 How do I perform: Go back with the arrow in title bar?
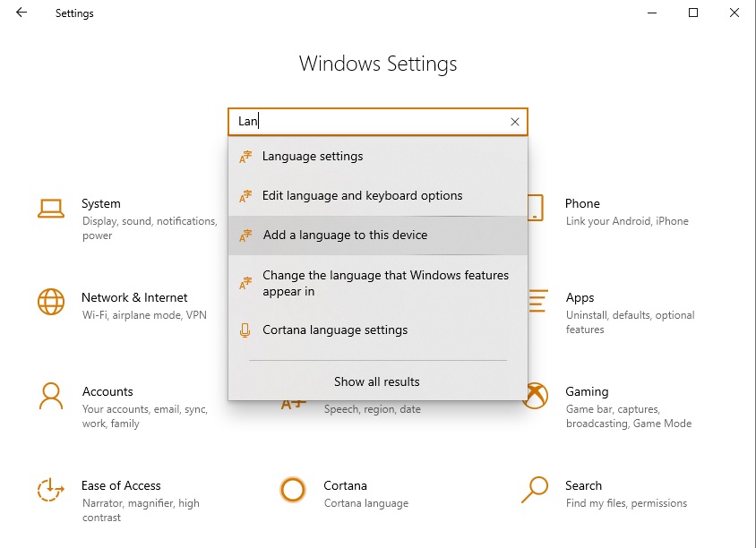click(x=21, y=13)
